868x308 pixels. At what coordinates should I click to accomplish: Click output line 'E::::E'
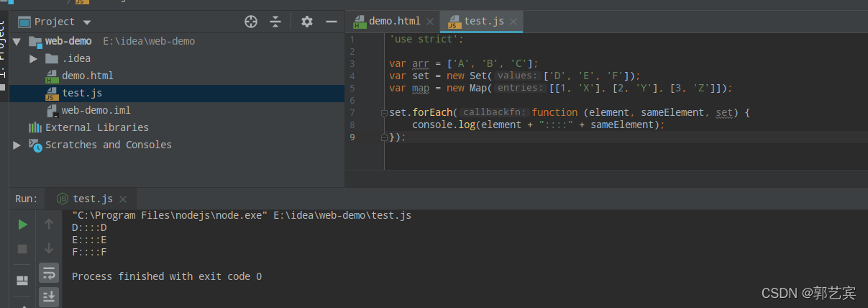click(x=89, y=240)
